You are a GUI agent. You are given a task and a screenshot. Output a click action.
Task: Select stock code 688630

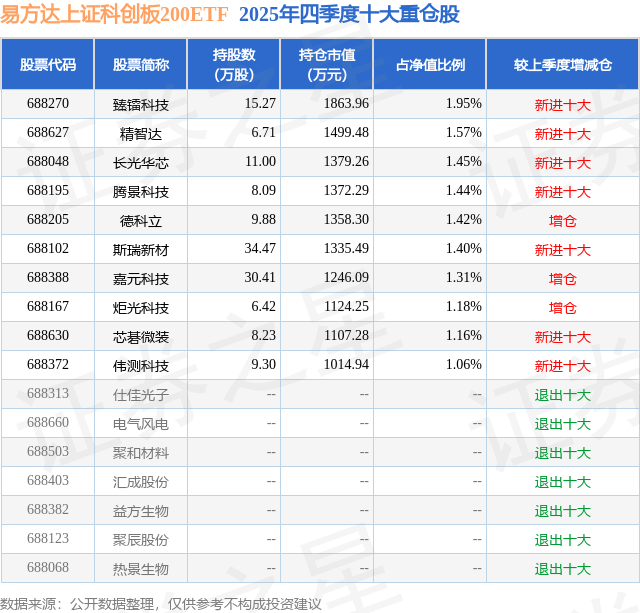(x=48, y=335)
